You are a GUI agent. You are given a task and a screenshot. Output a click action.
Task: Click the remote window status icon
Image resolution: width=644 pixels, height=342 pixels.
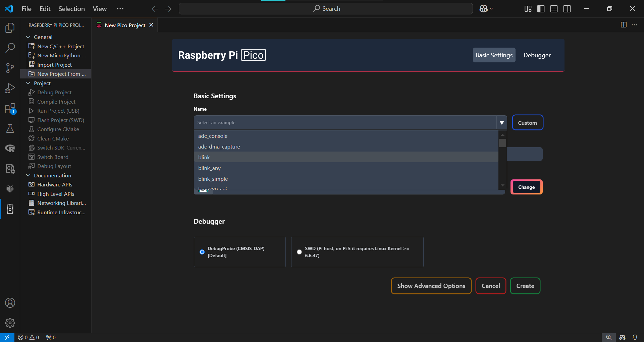(7, 337)
